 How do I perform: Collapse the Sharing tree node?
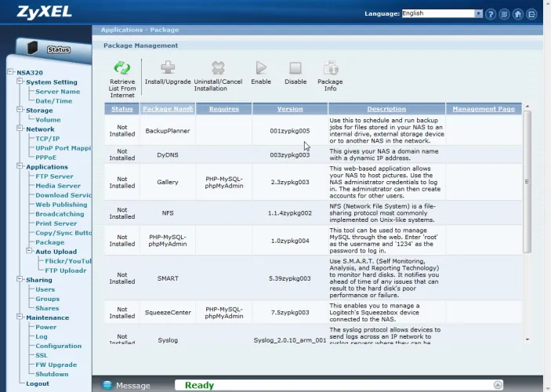pyautogui.click(x=20, y=279)
